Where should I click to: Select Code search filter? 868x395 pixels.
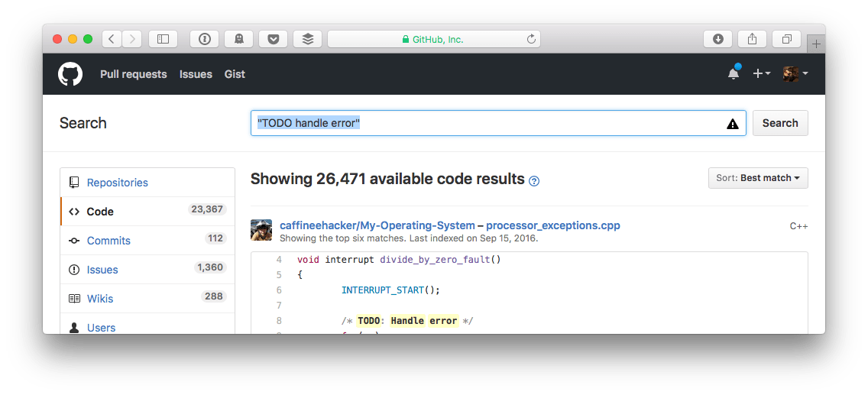tap(147, 212)
